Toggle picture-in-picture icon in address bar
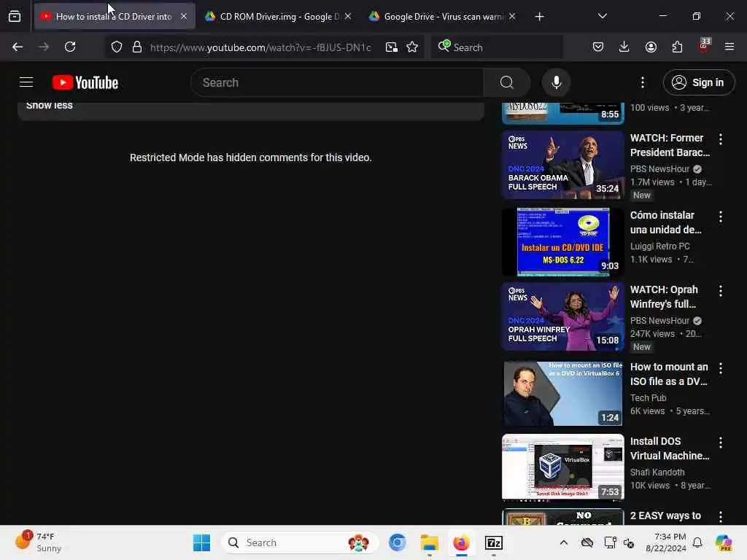Image resolution: width=747 pixels, height=560 pixels. [392, 47]
